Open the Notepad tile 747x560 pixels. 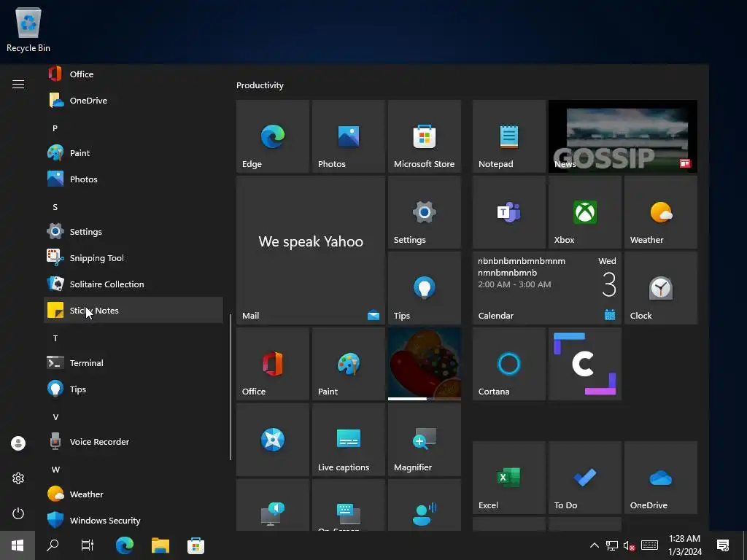tap(508, 136)
